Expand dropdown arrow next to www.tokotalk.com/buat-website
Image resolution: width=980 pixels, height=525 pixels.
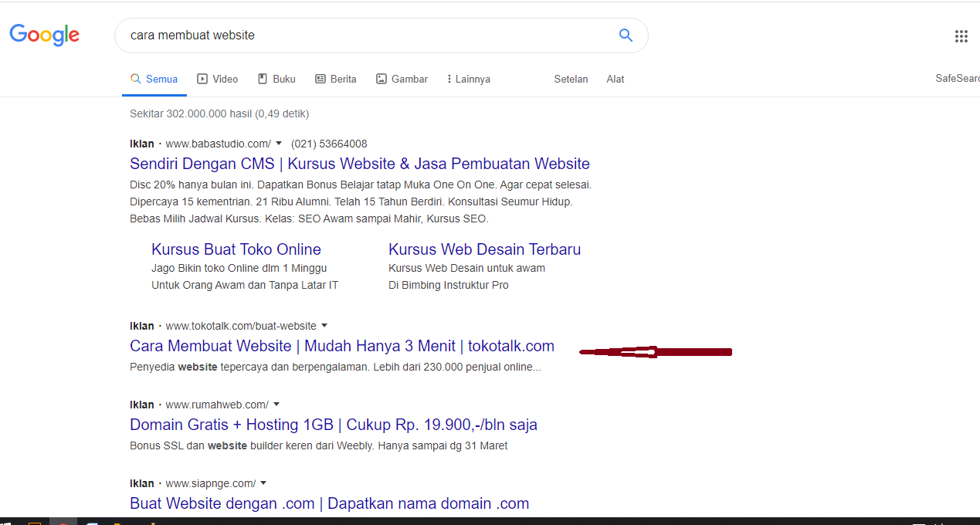(x=324, y=326)
